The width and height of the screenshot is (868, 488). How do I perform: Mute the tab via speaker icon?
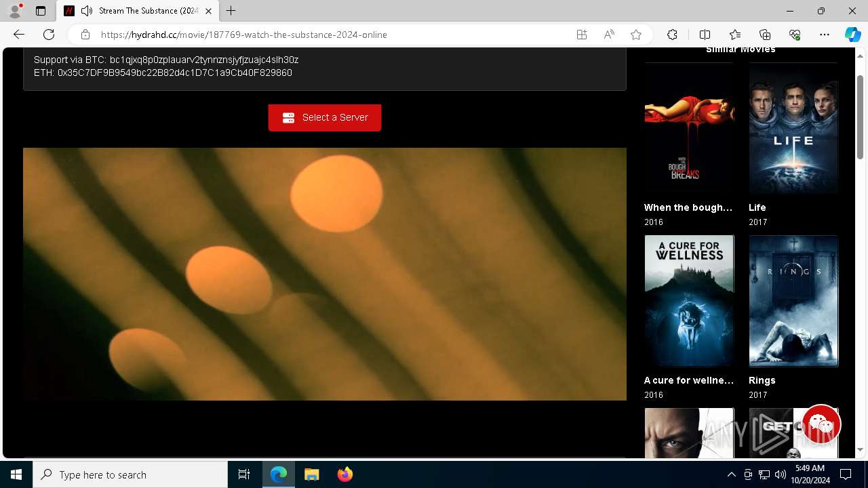coord(87,11)
